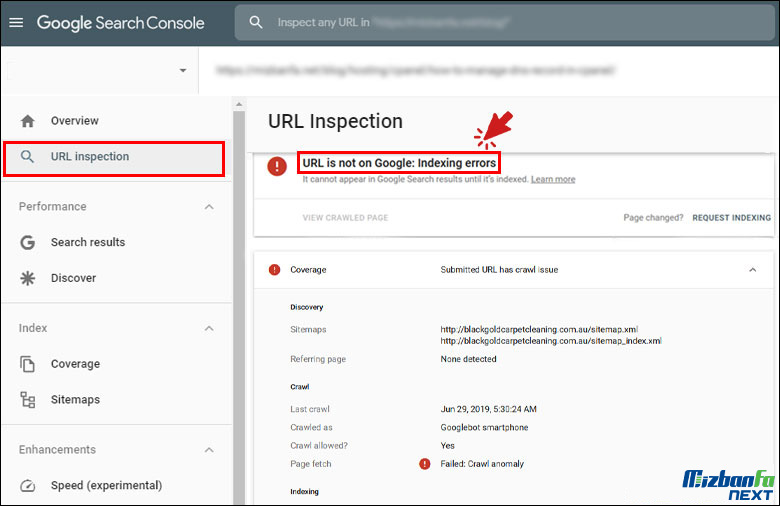Click 'Failed: Crawl anomaly' text
The width and height of the screenshot is (780, 506).
click(x=482, y=464)
